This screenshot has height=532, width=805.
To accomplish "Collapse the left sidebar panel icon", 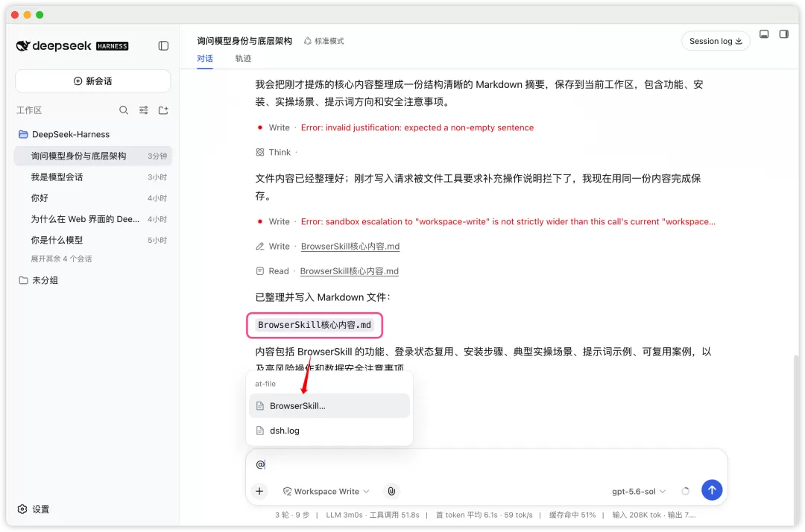I will [163, 46].
